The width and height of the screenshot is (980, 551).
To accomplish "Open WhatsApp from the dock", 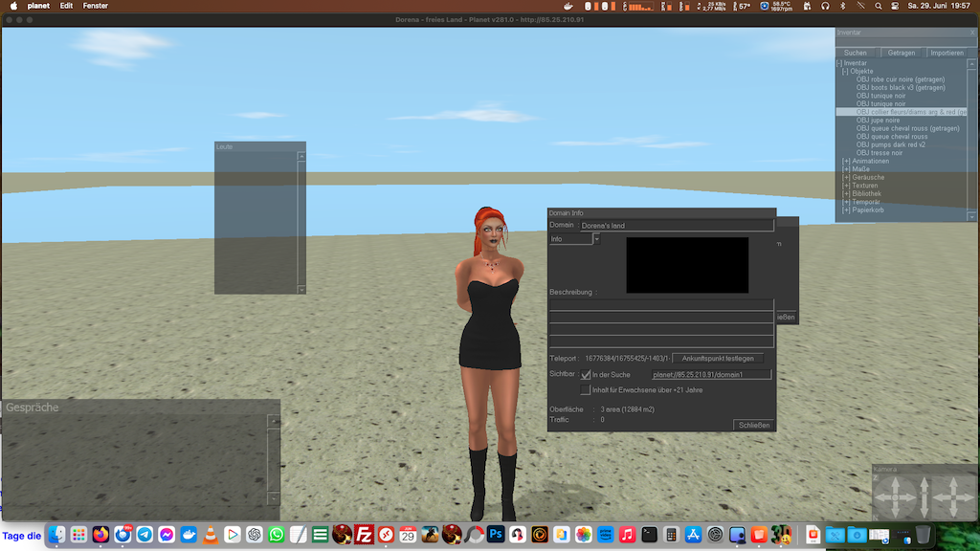I will pyautogui.click(x=276, y=535).
